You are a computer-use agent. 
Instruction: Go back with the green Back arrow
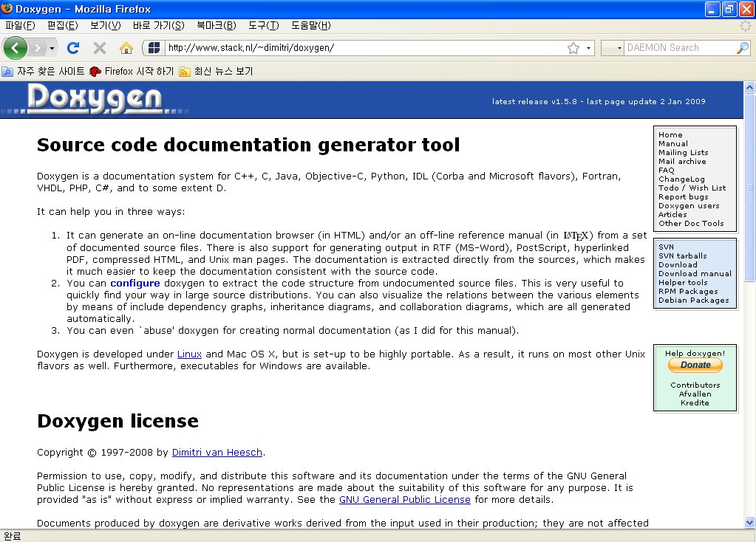[x=15, y=48]
